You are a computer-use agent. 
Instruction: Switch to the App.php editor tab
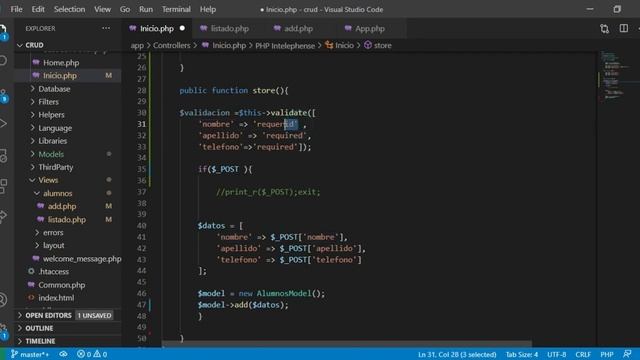point(369,29)
